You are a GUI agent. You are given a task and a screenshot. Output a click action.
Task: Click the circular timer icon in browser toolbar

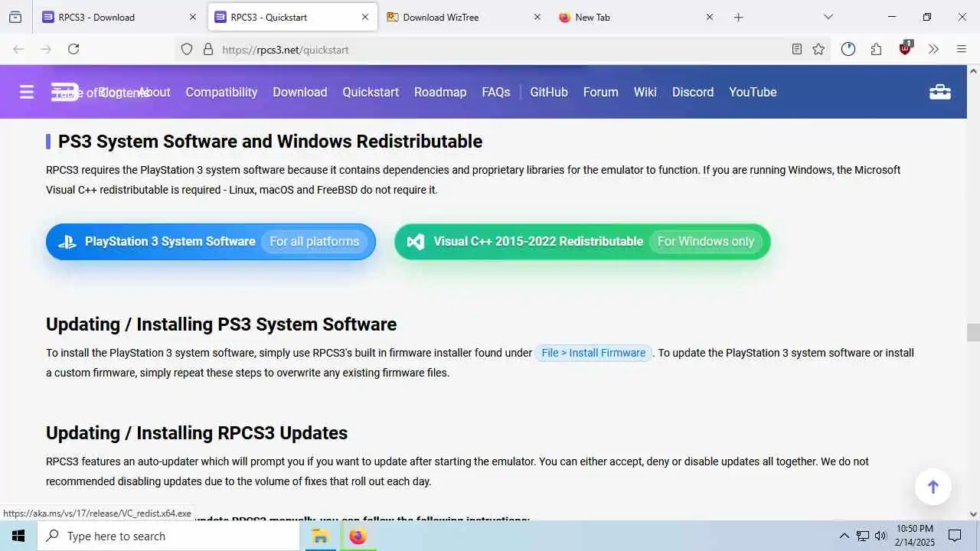pos(848,49)
